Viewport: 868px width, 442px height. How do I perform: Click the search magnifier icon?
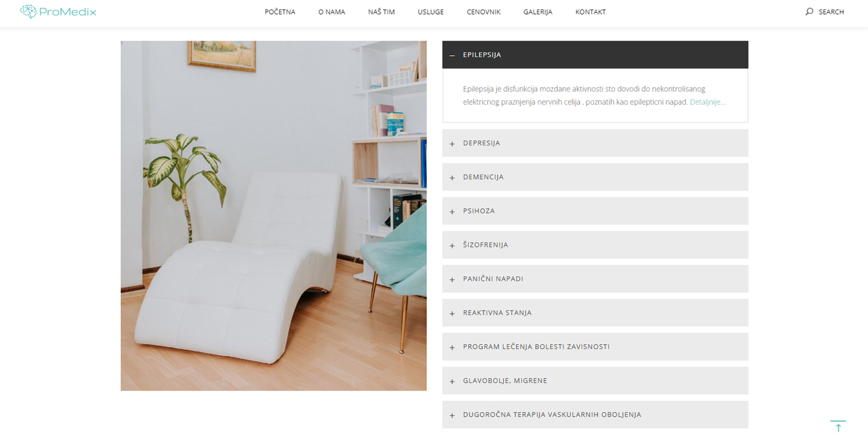pos(809,11)
